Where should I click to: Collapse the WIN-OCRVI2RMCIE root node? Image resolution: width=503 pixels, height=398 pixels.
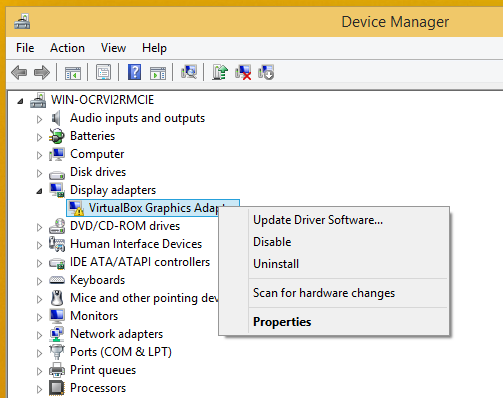(x=21, y=101)
